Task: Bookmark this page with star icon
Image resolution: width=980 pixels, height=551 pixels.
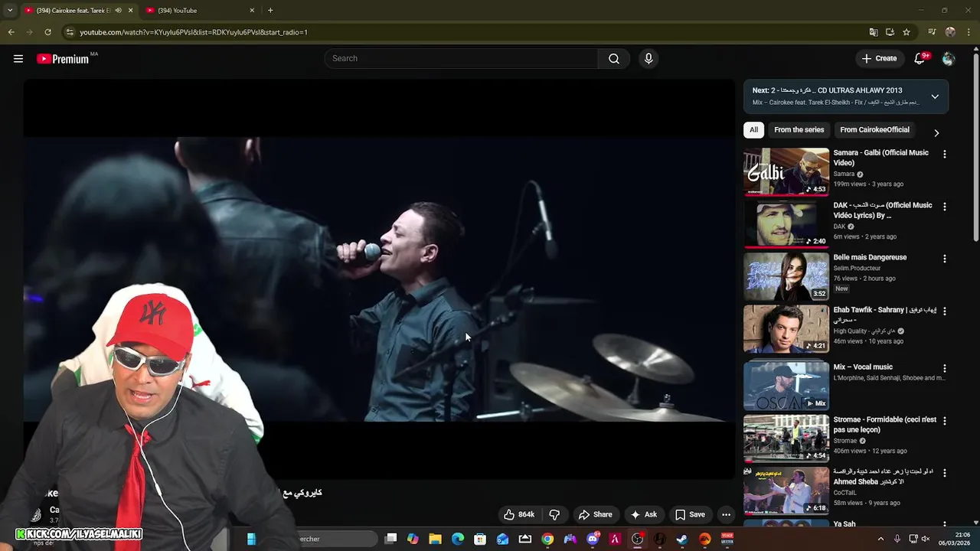Action: point(906,32)
